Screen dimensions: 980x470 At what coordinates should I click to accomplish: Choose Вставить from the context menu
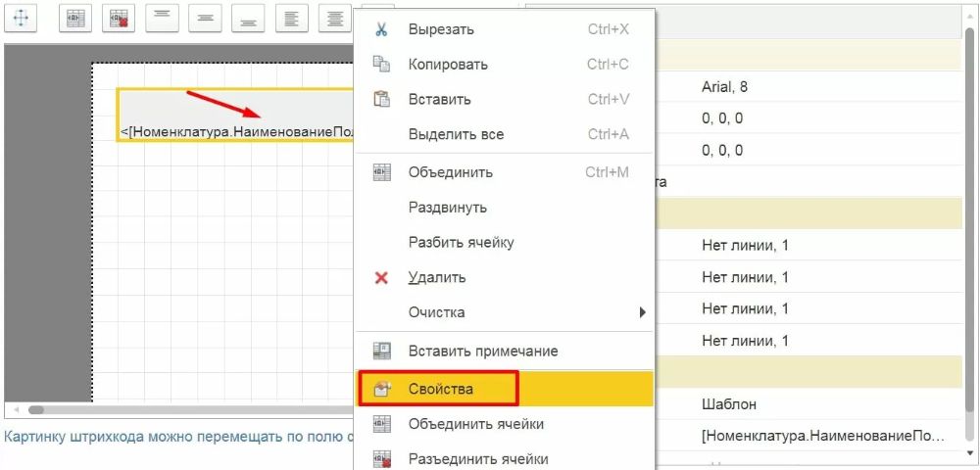pos(504,99)
